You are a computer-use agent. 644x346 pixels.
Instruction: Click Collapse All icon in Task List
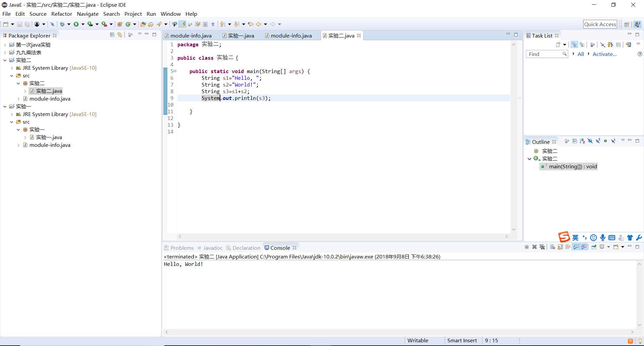point(618,45)
